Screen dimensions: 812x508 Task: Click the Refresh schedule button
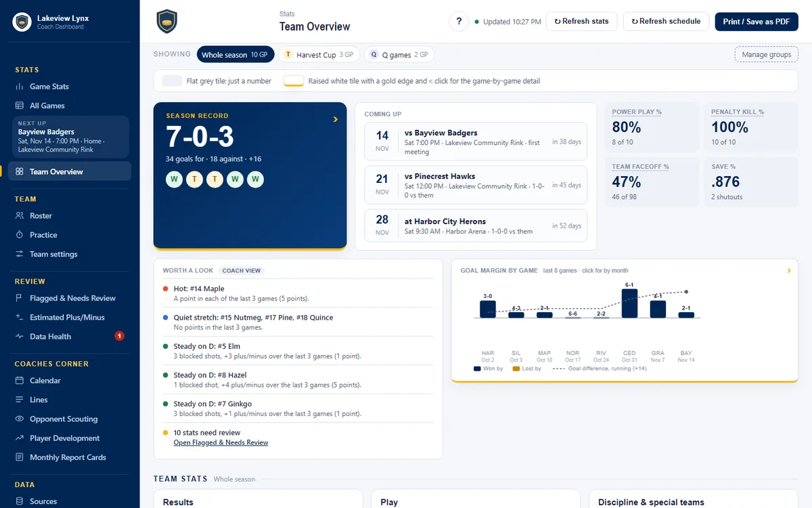(666, 22)
